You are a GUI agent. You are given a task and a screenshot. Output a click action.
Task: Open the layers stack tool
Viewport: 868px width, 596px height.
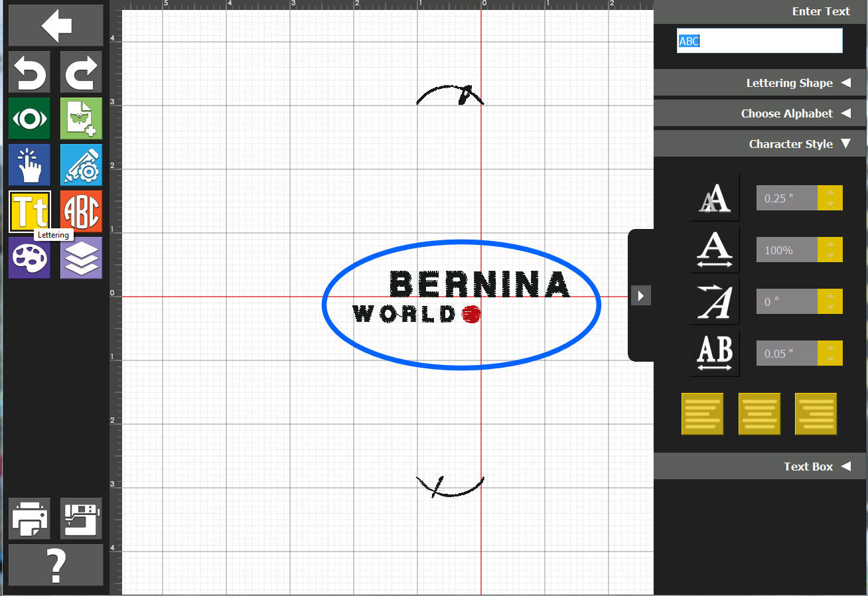coord(82,258)
